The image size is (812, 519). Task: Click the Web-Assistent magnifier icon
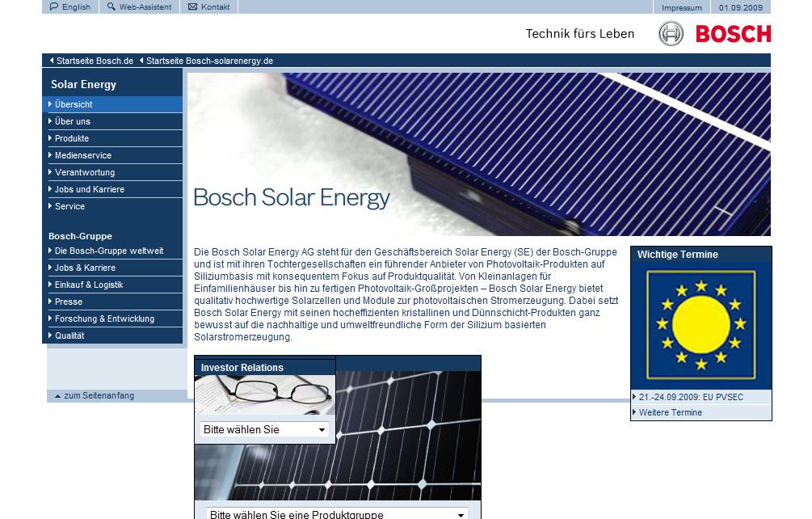click(x=111, y=6)
